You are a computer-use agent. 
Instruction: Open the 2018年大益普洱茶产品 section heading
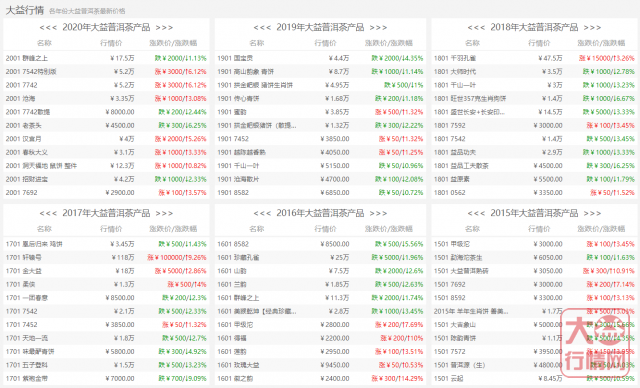click(534, 27)
